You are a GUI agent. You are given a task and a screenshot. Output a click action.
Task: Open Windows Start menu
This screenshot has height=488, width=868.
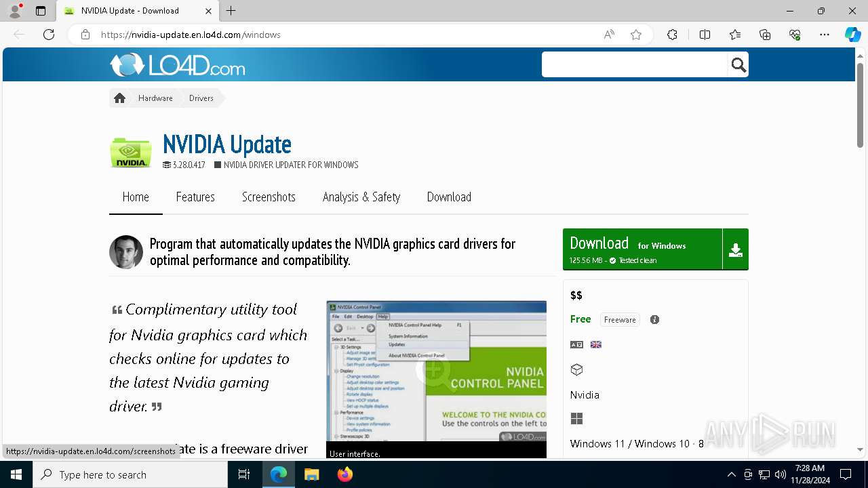16,474
